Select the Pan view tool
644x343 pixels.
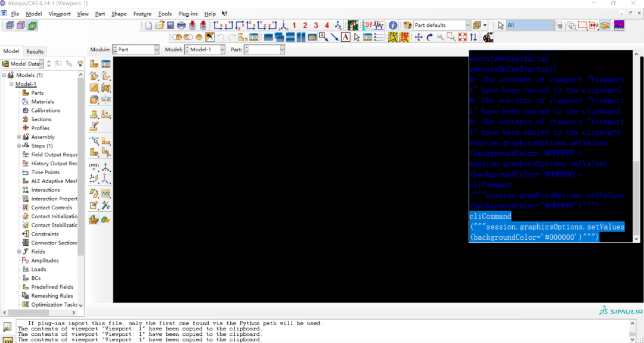click(x=419, y=38)
